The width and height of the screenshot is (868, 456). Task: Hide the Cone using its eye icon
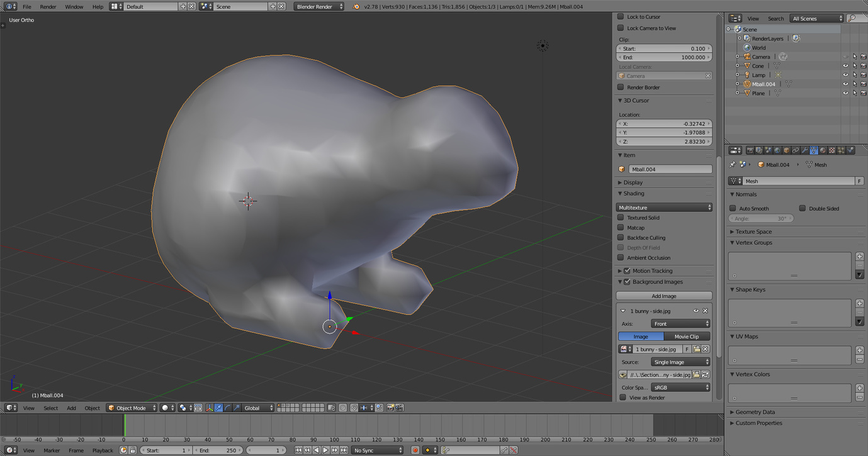tap(845, 65)
